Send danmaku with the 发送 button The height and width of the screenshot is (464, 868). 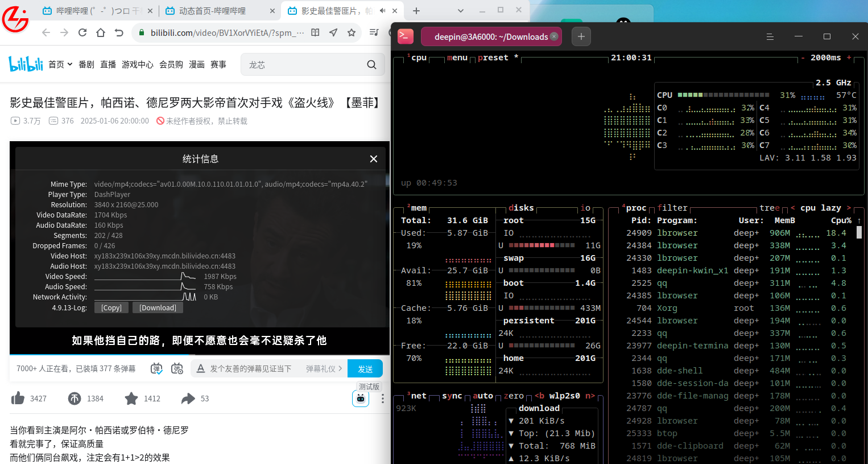coord(365,369)
